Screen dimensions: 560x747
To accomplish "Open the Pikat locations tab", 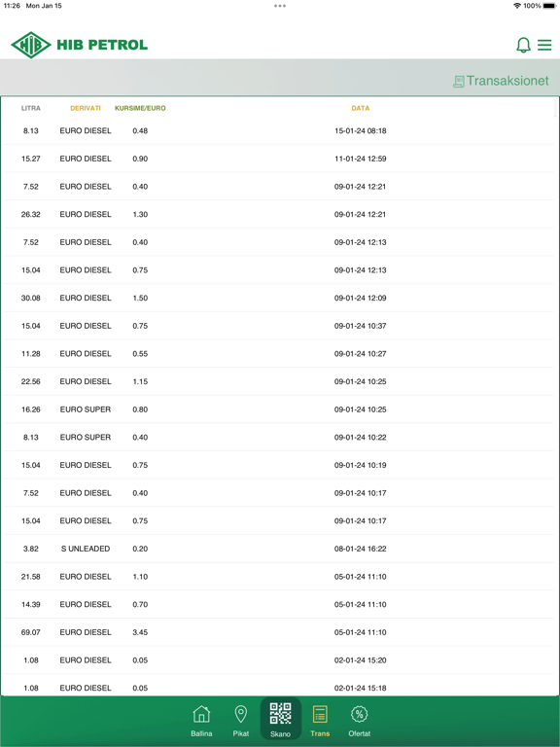I will [x=241, y=721].
